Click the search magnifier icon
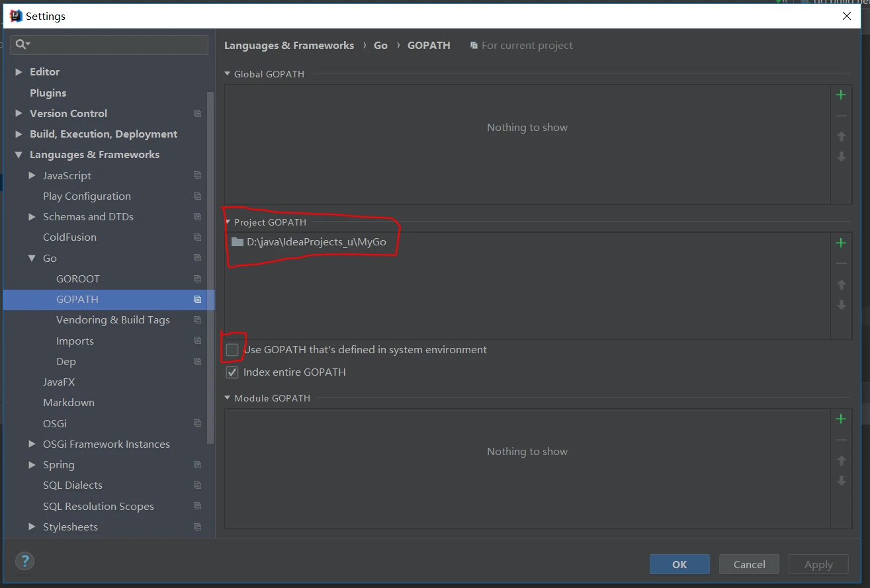 22,44
